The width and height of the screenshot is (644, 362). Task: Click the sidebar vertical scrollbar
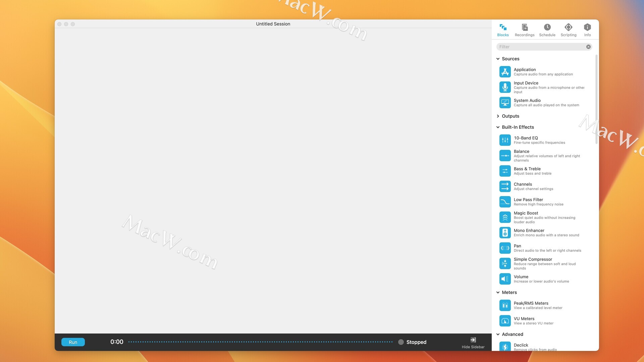coord(596,99)
